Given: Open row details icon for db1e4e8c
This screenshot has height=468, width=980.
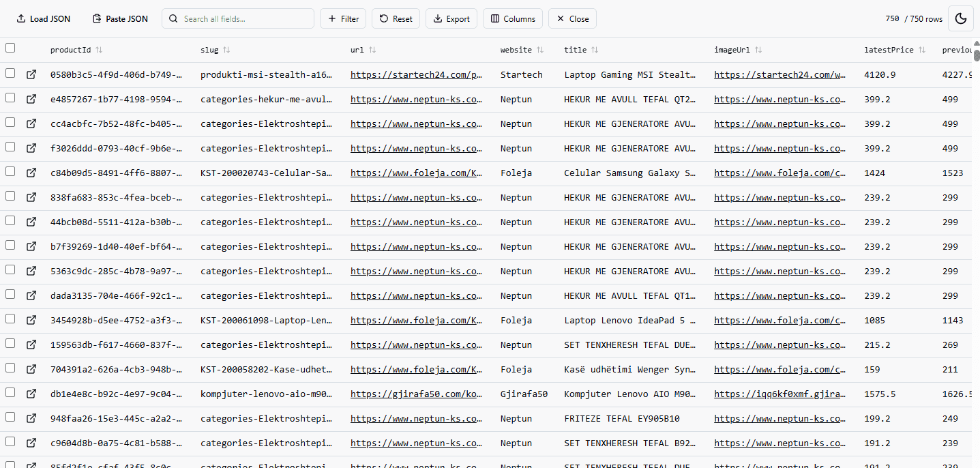Looking at the screenshot, I should tap(31, 394).
